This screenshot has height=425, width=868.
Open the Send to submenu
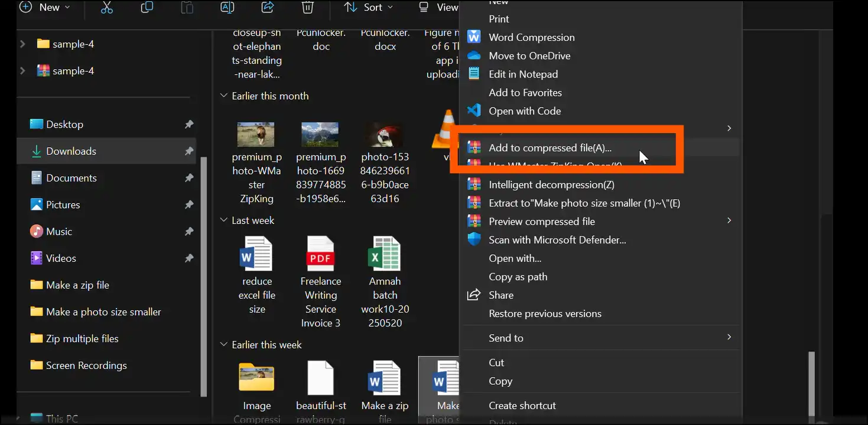click(600, 338)
